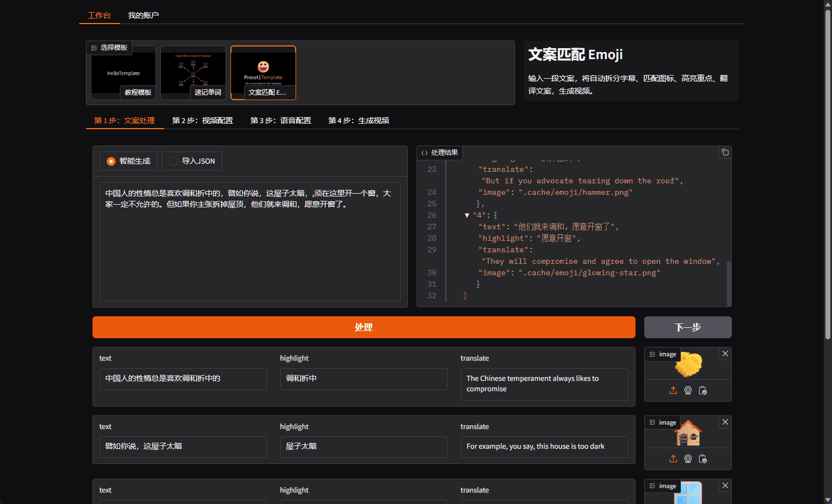Click the page scrollbar's down arrow
This screenshot has height=504, width=832.
click(828, 500)
